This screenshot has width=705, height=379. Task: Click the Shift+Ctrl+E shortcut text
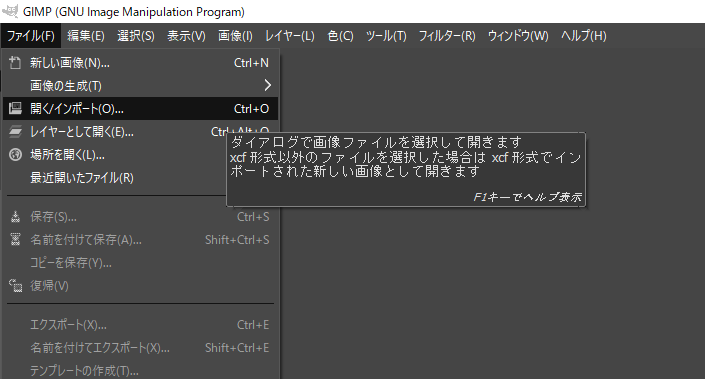tap(237, 348)
